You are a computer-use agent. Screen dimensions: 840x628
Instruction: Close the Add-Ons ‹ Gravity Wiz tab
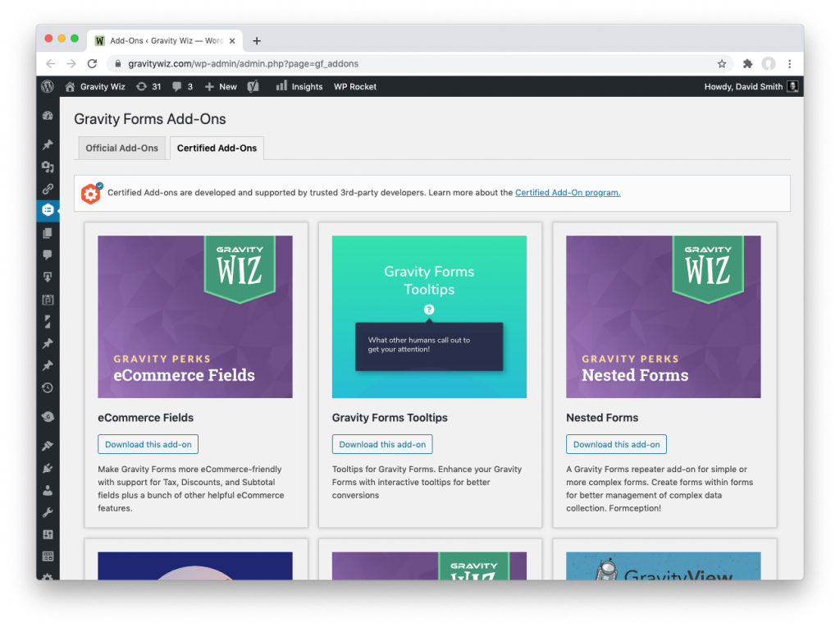tap(232, 41)
